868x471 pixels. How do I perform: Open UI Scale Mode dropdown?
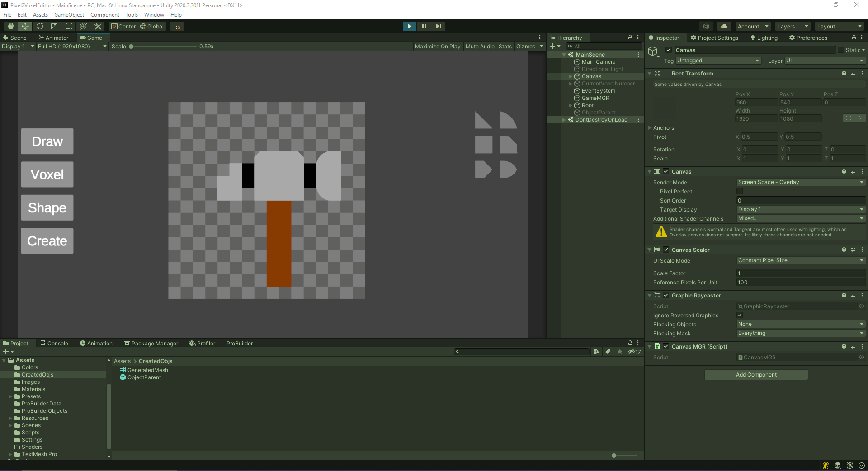click(801, 260)
